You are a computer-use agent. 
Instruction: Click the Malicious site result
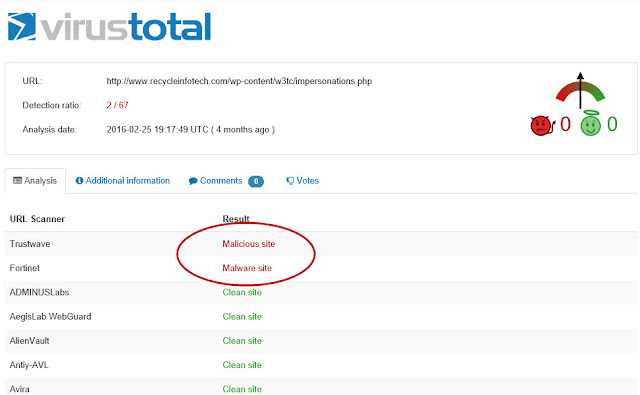click(249, 244)
